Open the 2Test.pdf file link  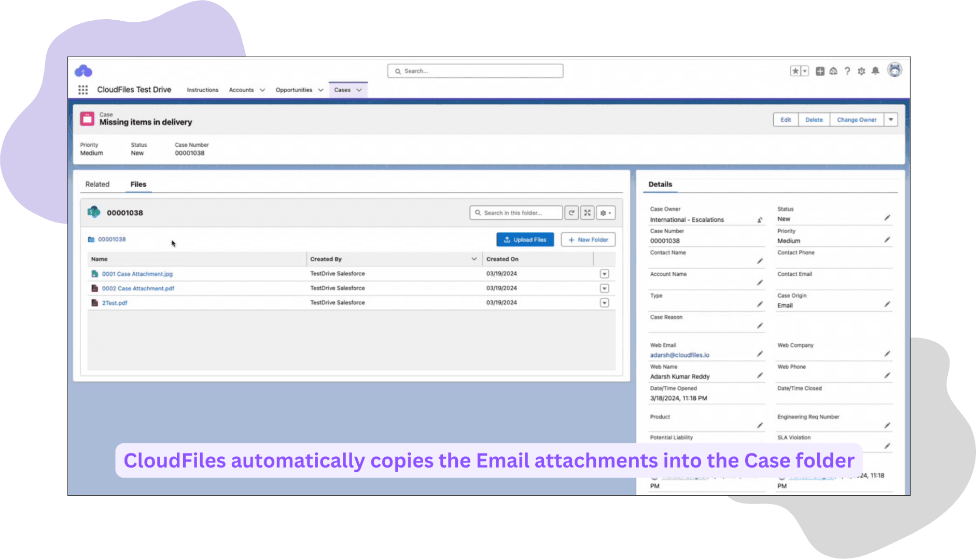click(115, 303)
